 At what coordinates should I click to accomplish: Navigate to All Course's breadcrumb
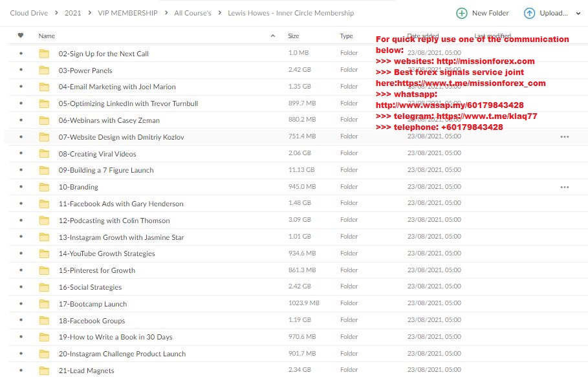(x=193, y=13)
